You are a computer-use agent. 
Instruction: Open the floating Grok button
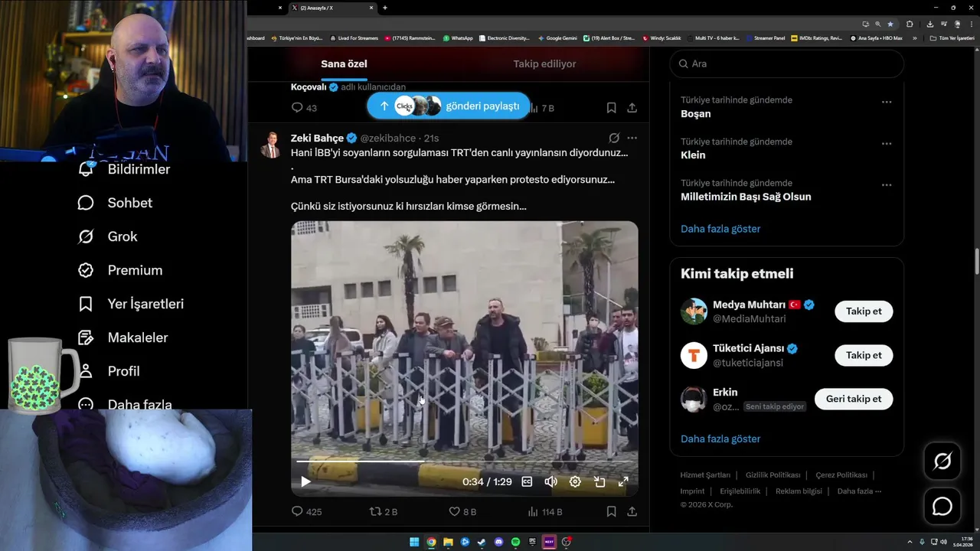[x=942, y=461]
